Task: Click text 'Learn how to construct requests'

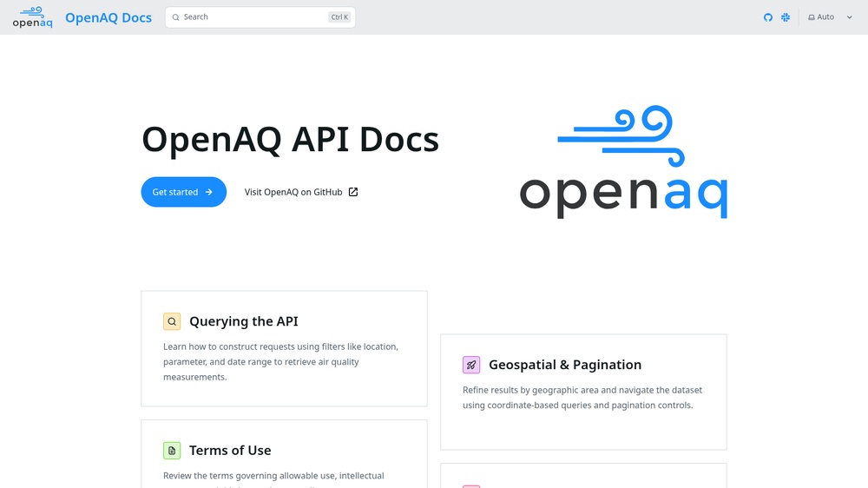Action: pyautogui.click(x=228, y=346)
